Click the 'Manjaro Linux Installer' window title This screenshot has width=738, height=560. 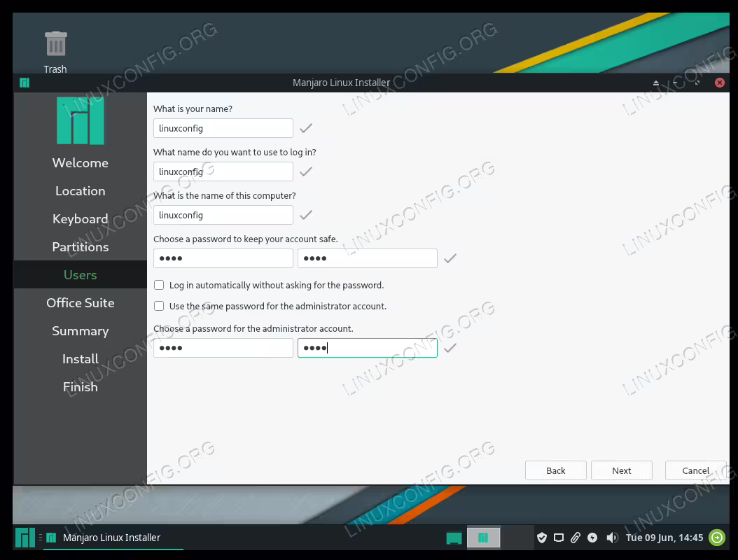(341, 83)
